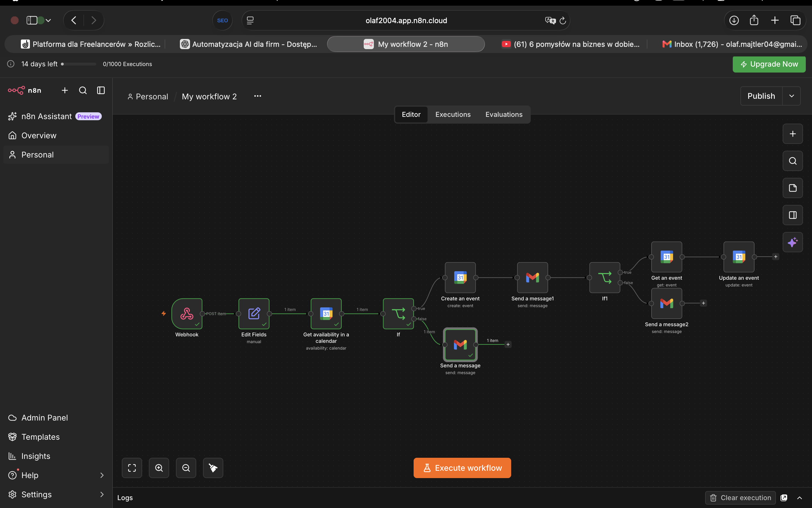Add a sticky note to canvas
The height and width of the screenshot is (508, 812).
pos(793,188)
